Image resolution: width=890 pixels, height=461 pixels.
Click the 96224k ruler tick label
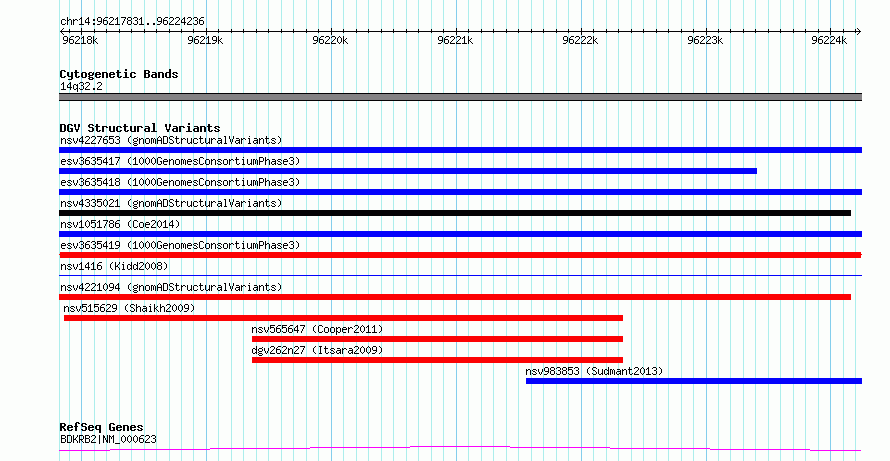click(x=829, y=41)
